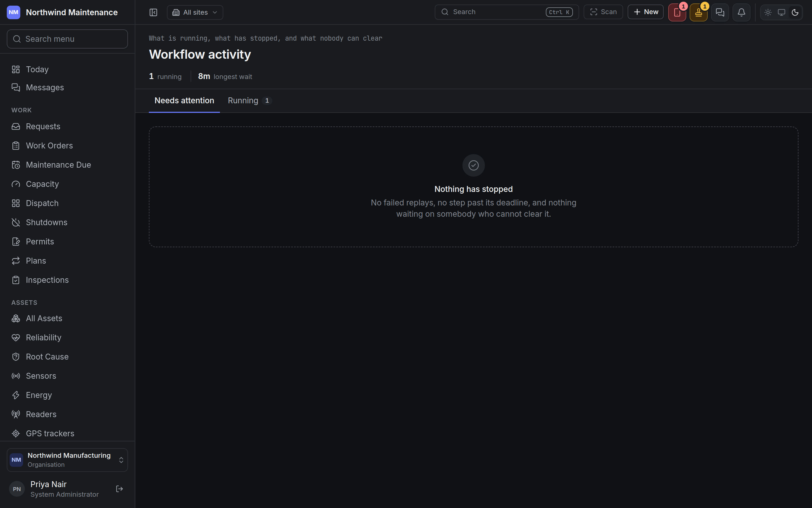Image resolution: width=812 pixels, height=508 pixels.
Task: Switch to light theme sun icon
Action: pyautogui.click(x=768, y=12)
